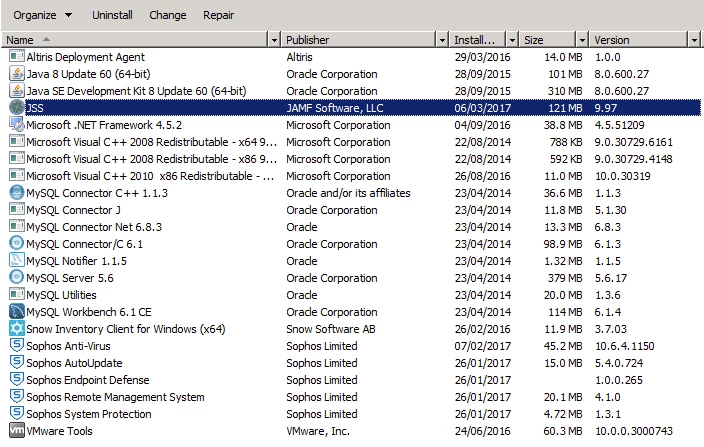The image size is (704, 447).
Task: Select MySQL Server 5.6
Action: [x=70, y=278]
